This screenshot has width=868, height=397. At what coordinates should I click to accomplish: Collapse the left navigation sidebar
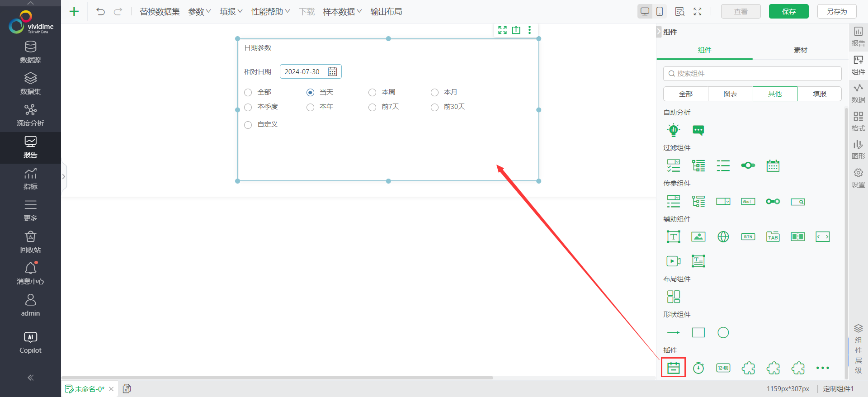click(30, 378)
